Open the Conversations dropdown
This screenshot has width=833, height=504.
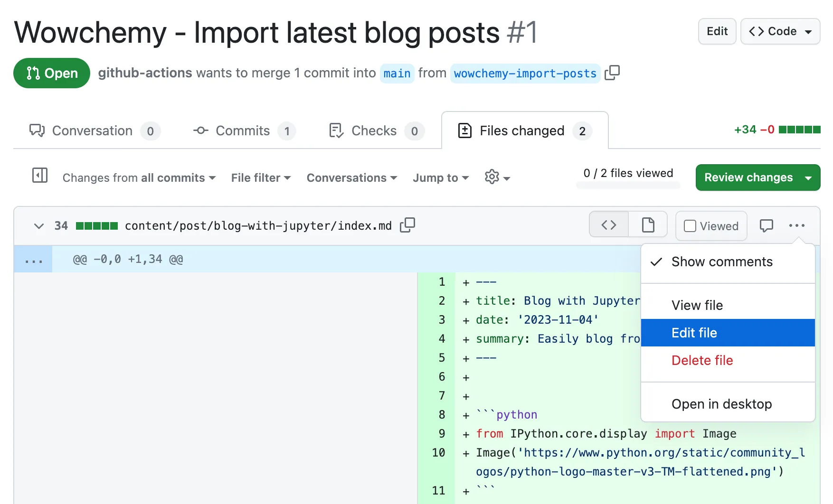[351, 178]
